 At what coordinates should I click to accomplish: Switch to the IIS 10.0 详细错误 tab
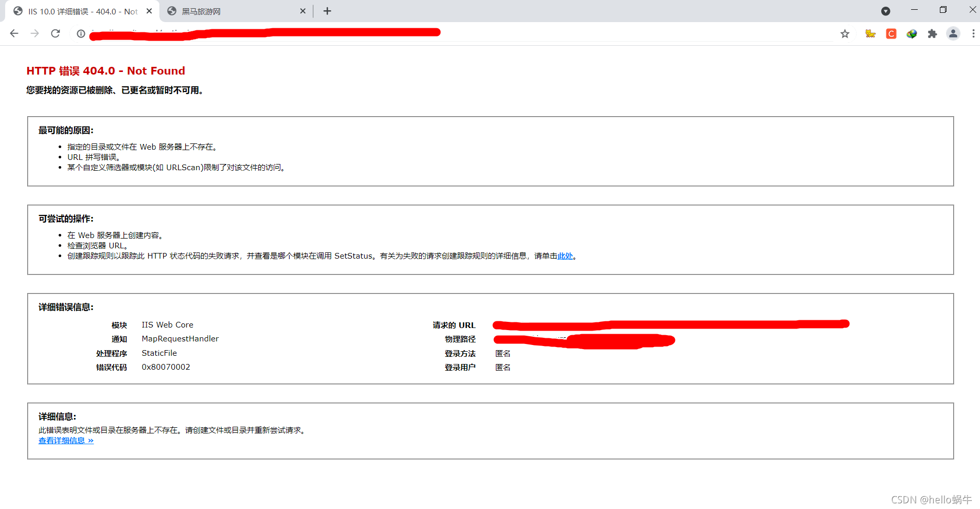82,11
